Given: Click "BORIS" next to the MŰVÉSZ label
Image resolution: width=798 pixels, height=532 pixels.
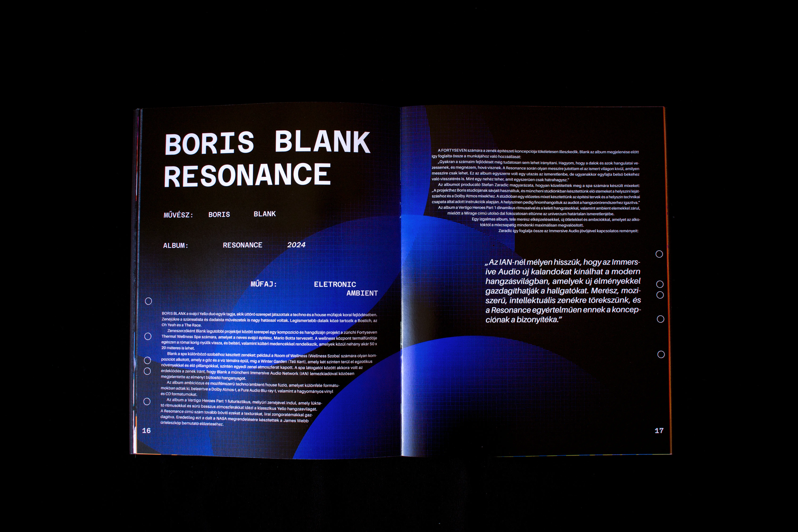Looking at the screenshot, I should (219, 214).
